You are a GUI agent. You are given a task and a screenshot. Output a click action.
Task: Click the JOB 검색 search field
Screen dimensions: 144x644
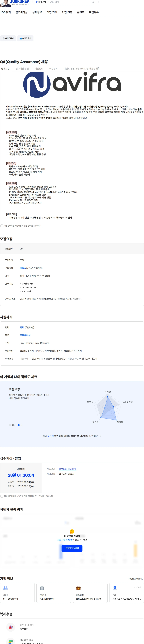coord(69,2)
